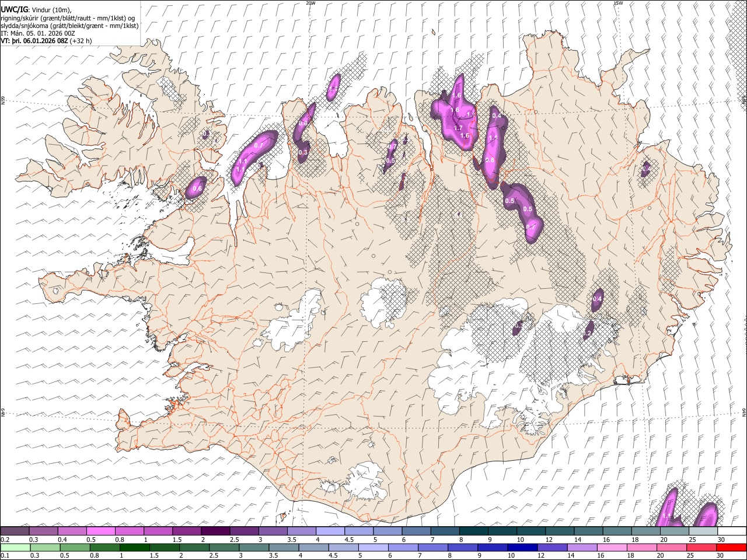Screen dimensions: 747x560
Task: Select the 0.8–1 swatch in the upper purple scale
Action: [129, 531]
